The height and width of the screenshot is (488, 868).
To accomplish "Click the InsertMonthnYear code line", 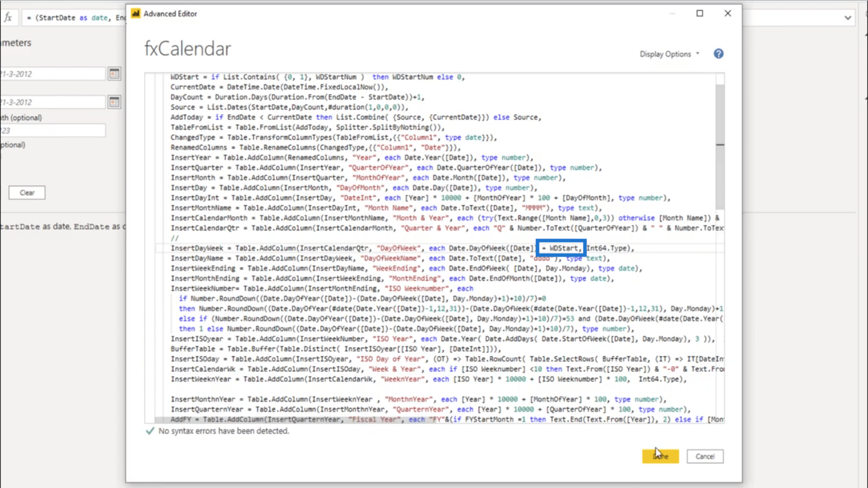I will (x=419, y=400).
